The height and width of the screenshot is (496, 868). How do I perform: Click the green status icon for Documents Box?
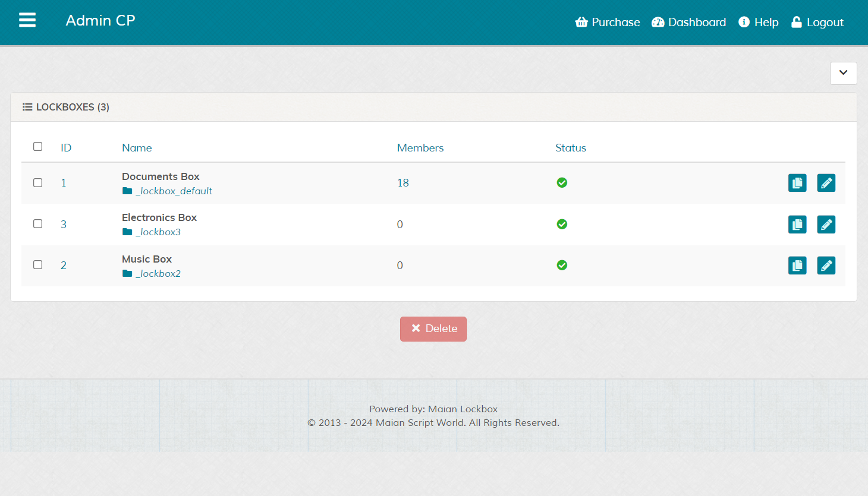click(562, 183)
